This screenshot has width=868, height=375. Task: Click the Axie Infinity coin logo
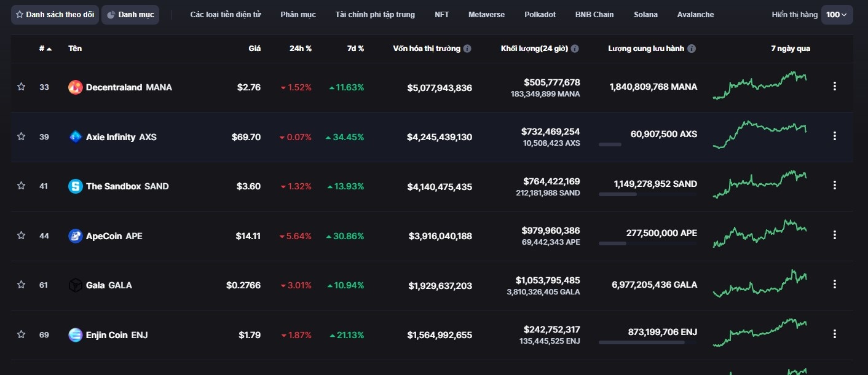[x=75, y=137]
